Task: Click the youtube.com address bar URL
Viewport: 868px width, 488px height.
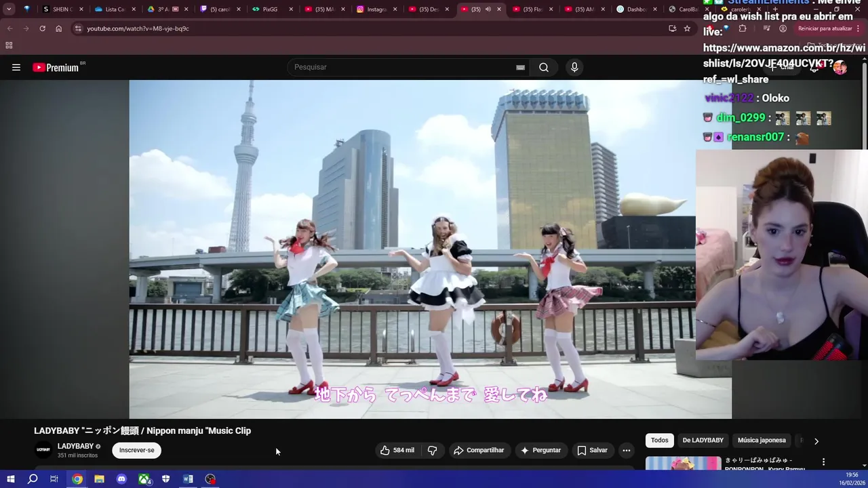Action: click(138, 28)
